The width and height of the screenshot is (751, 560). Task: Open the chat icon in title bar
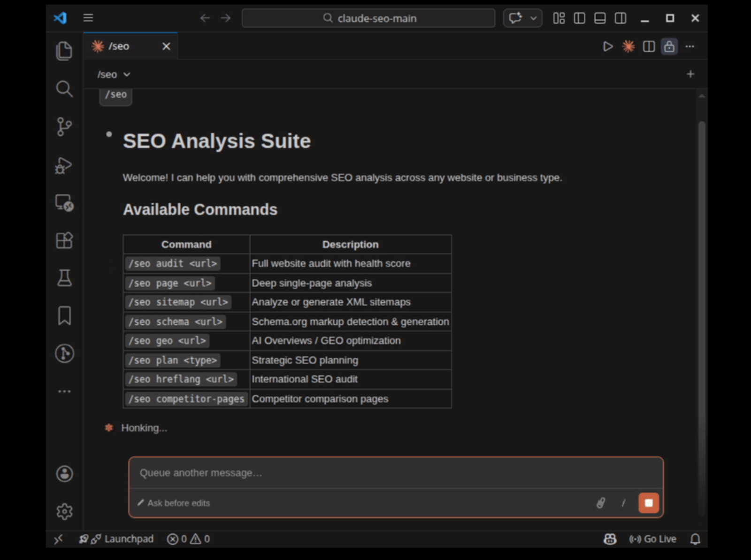click(515, 18)
